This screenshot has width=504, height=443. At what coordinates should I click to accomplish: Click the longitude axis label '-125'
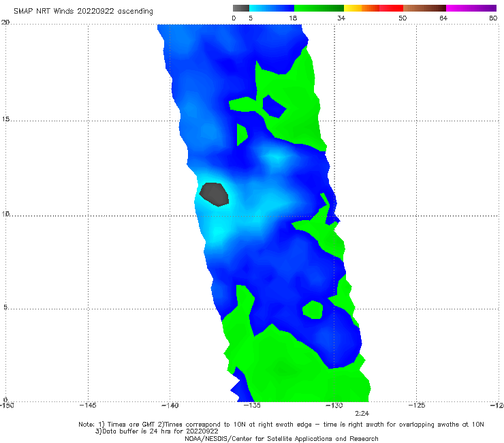click(417, 406)
